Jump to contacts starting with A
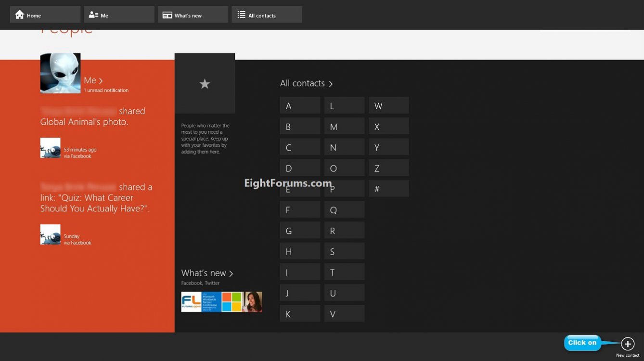This screenshot has width=644, height=361. pyautogui.click(x=300, y=105)
